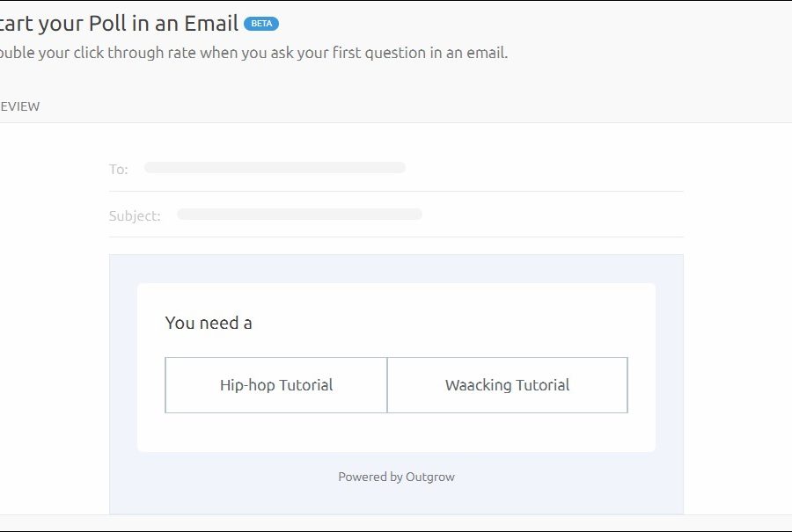Screen dimensions: 792x532
Task: Click the "Subject:" label
Action: [x=135, y=215]
